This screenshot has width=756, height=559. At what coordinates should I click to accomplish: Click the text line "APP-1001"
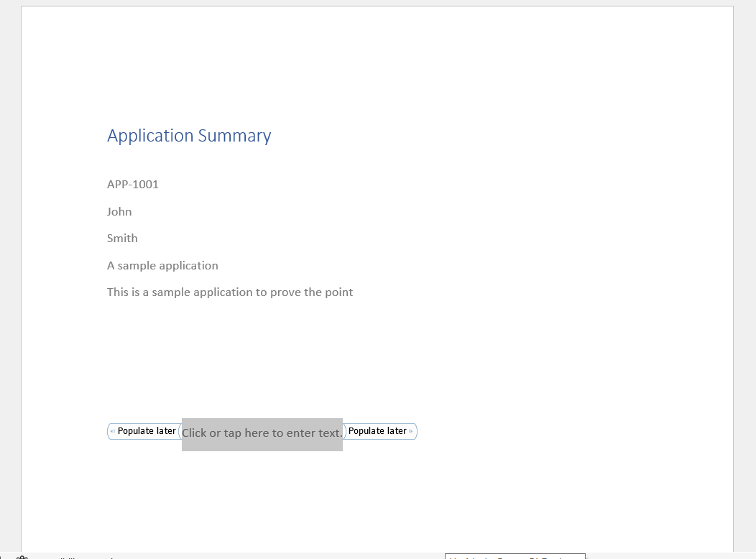point(132,185)
